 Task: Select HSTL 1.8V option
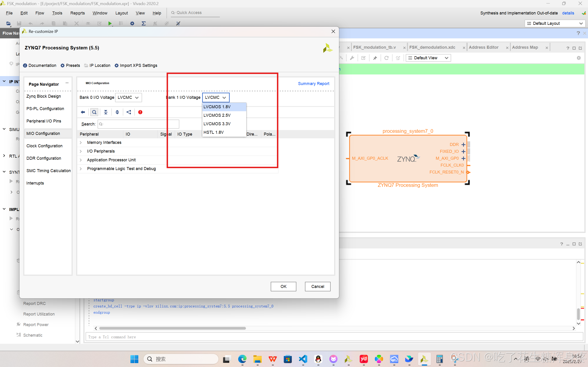pos(224,132)
